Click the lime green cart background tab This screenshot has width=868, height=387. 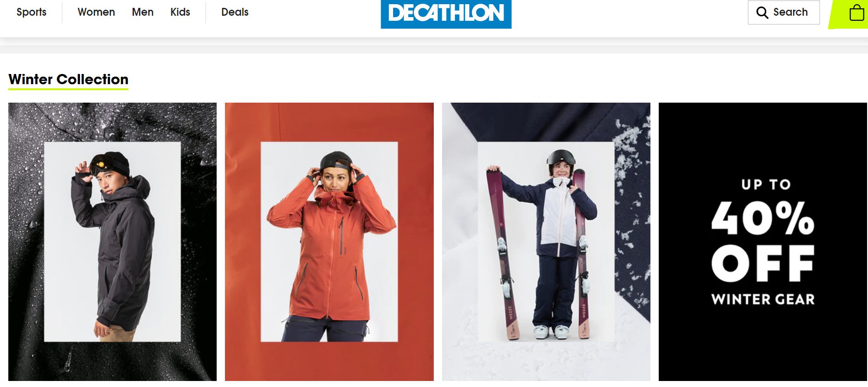[848, 14]
